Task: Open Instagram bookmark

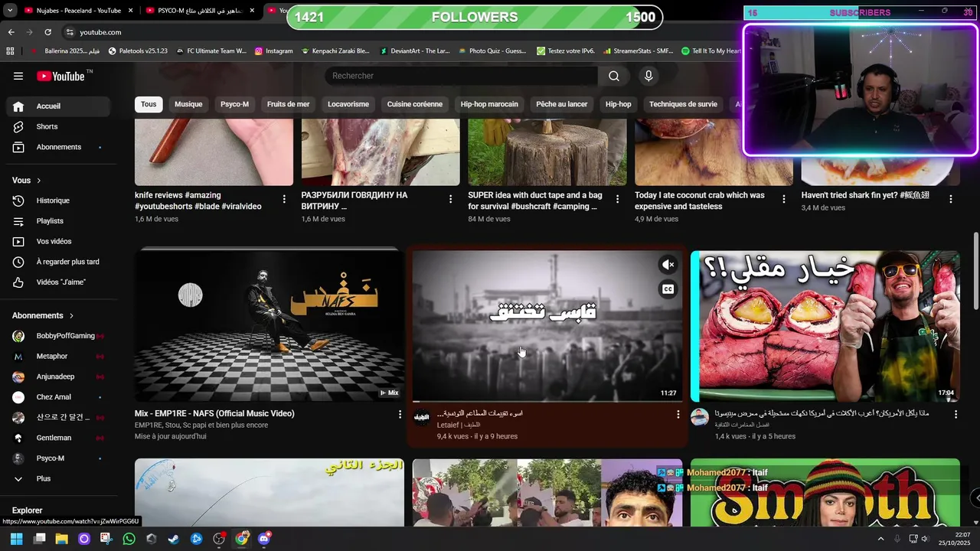Action: coord(274,51)
